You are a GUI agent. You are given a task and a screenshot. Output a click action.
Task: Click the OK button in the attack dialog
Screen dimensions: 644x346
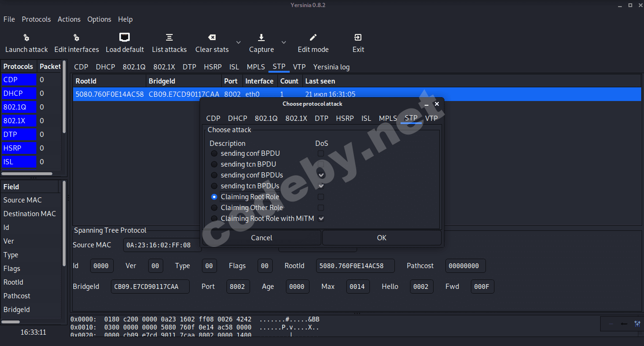click(382, 238)
